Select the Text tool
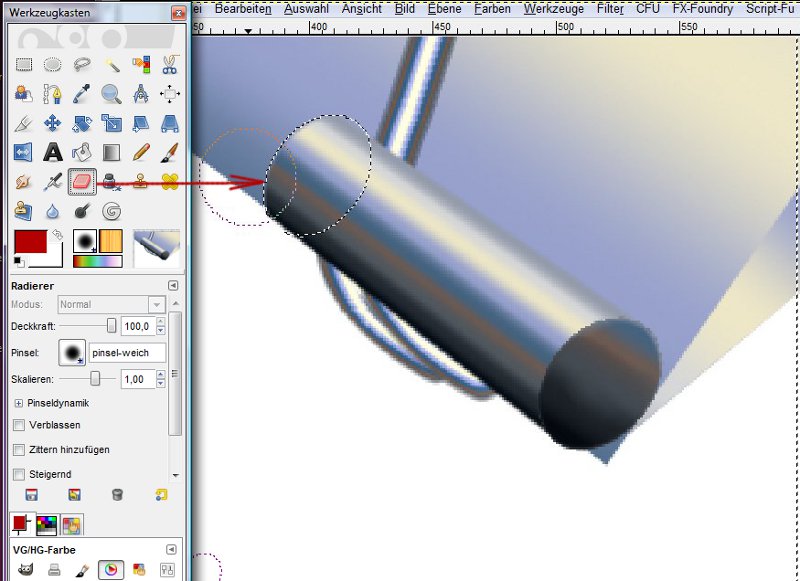This screenshot has height=581, width=800. pyautogui.click(x=52, y=153)
